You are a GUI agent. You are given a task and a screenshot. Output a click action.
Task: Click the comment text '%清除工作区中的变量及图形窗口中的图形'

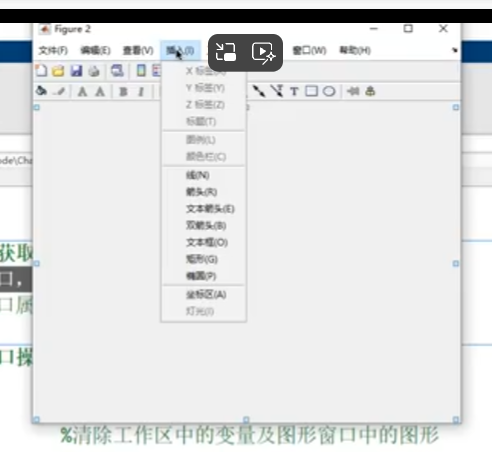(x=249, y=435)
